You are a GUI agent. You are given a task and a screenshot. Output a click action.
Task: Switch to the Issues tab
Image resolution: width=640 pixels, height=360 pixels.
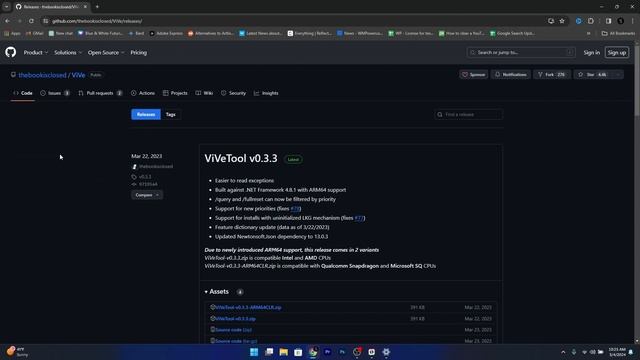[x=55, y=93]
